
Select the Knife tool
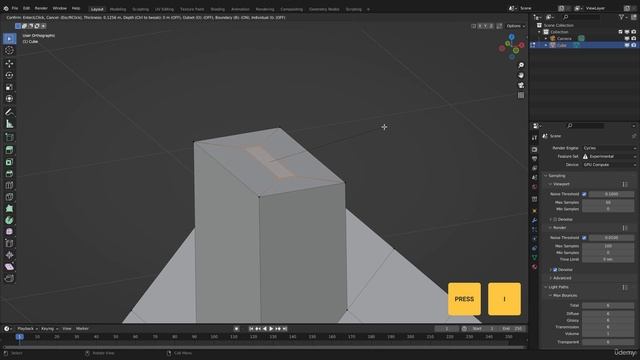9,197
